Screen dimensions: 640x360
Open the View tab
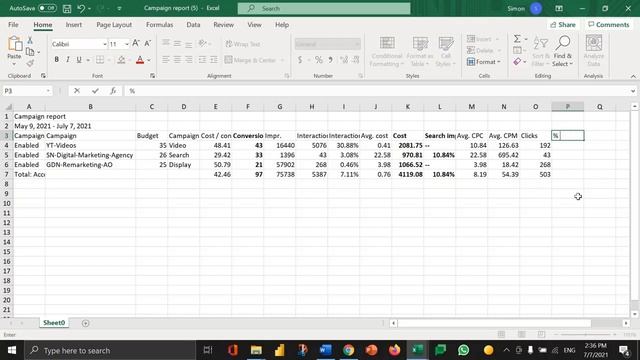tap(254, 25)
